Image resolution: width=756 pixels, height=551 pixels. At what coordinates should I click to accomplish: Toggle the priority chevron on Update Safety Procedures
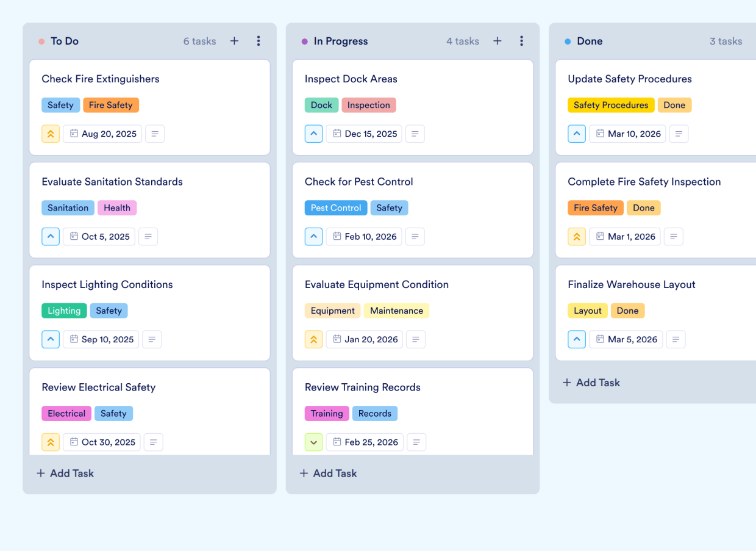pyautogui.click(x=577, y=134)
